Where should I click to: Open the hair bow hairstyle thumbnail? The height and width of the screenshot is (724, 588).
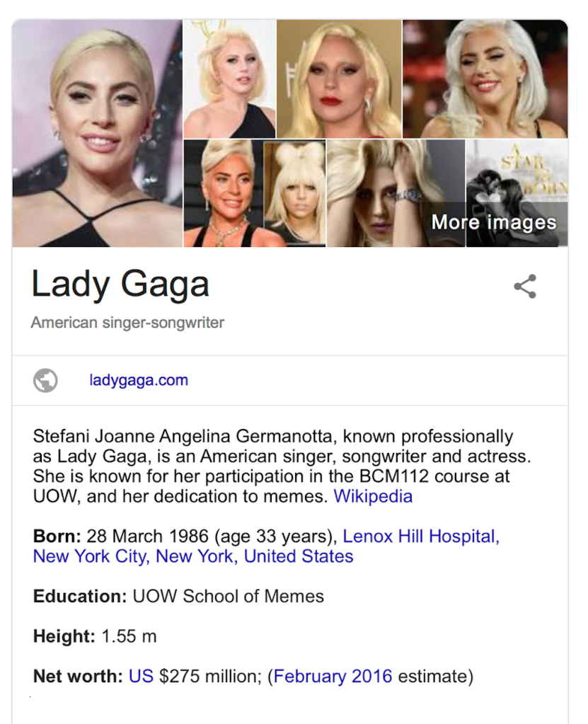294,193
